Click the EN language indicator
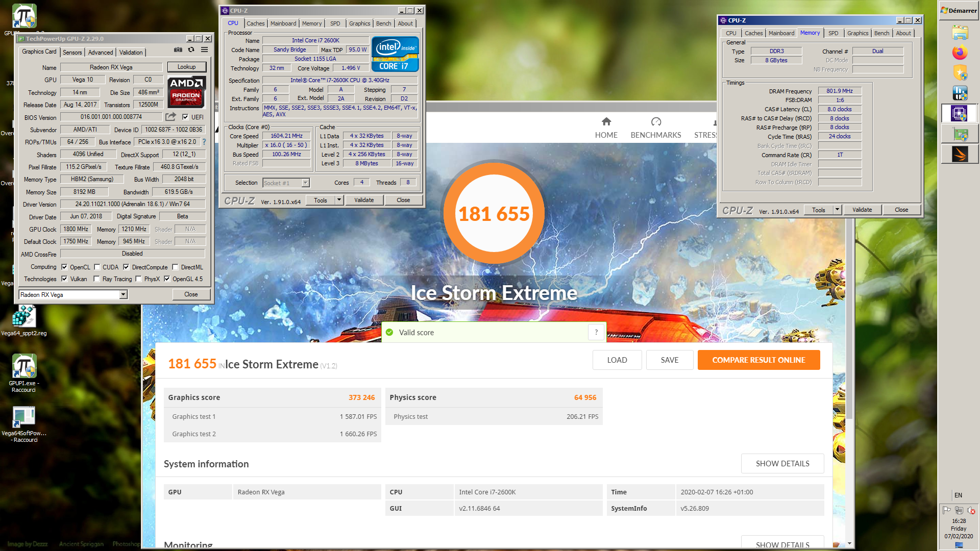This screenshot has height=551, width=980. click(x=958, y=495)
